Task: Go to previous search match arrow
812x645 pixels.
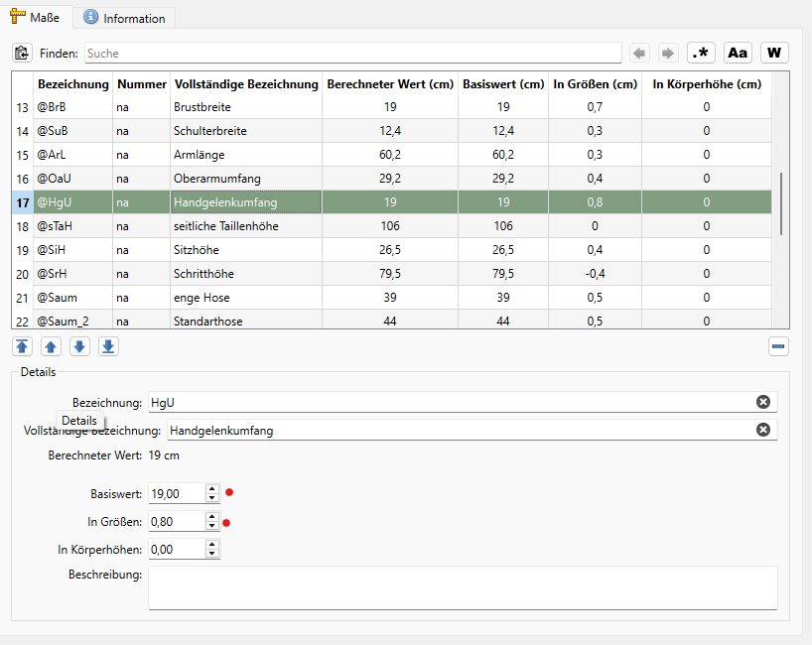Action: coord(640,53)
